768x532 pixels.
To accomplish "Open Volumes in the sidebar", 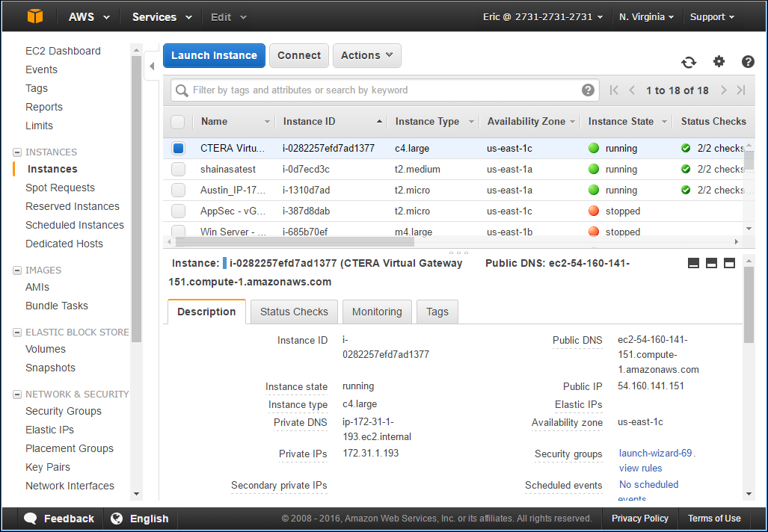I will [45, 349].
